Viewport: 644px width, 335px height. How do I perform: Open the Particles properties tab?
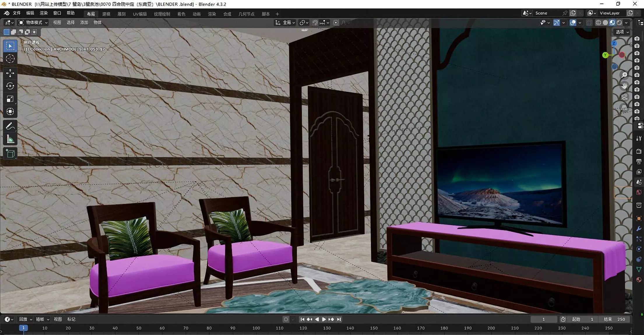pos(639,239)
